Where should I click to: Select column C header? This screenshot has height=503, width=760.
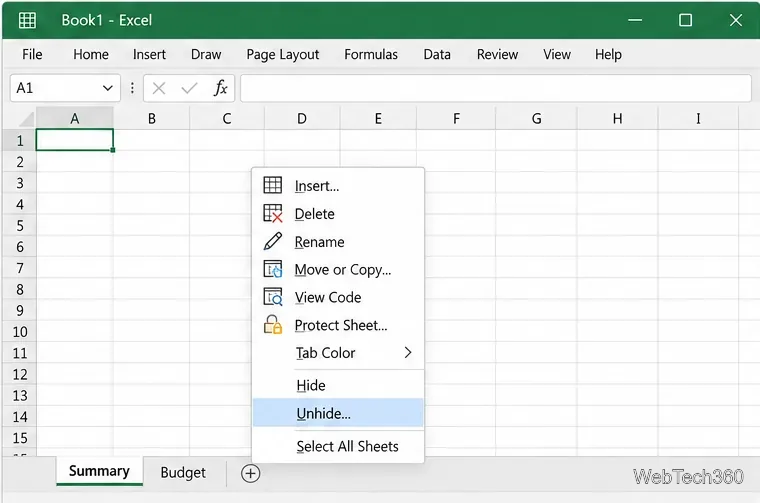pos(227,119)
